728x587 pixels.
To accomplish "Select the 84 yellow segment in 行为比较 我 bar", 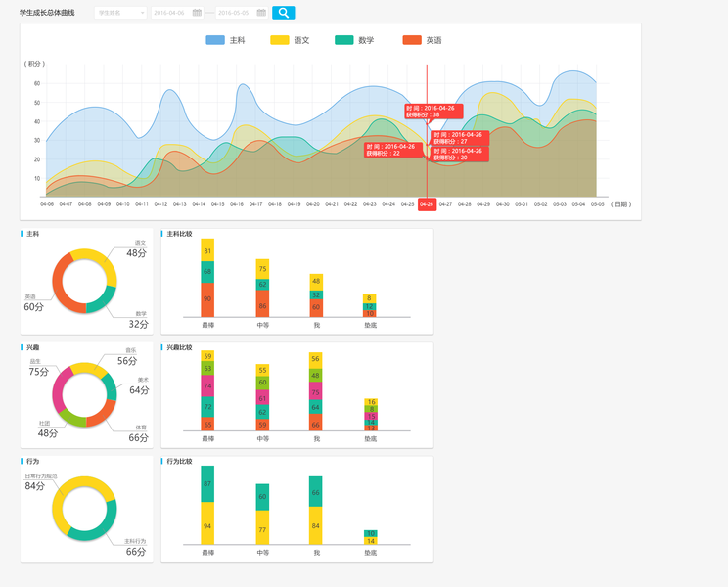I will 316,525.
